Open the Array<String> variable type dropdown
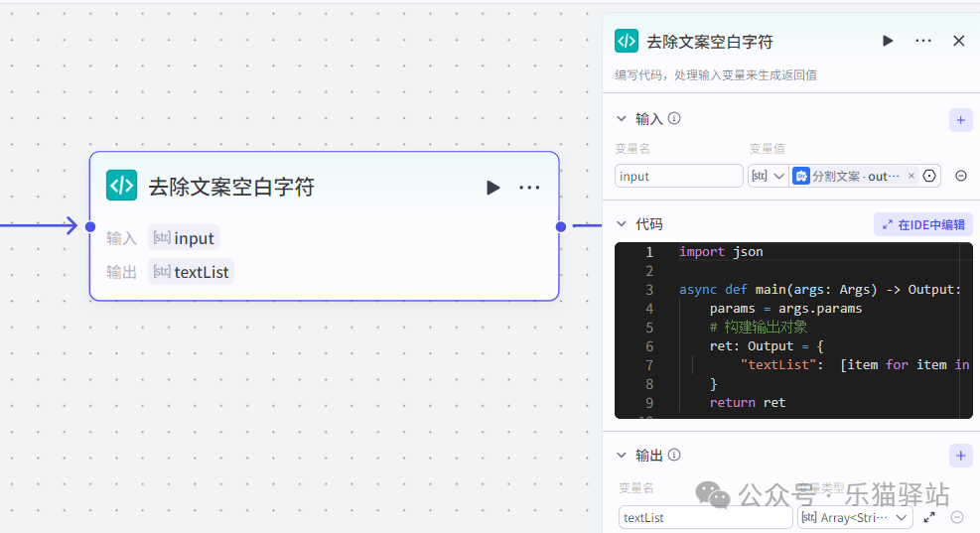The width and height of the screenshot is (980, 533). [x=855, y=517]
